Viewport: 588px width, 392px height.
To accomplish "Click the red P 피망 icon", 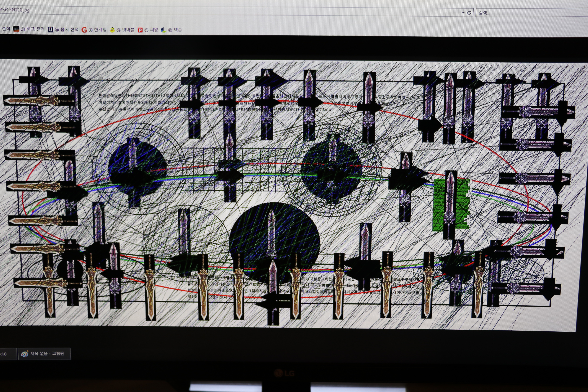I will 140,30.
